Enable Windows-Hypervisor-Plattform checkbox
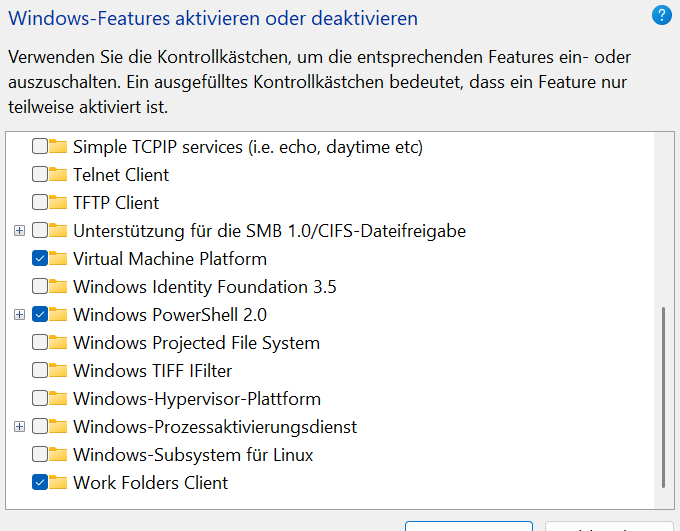Image resolution: width=680 pixels, height=531 pixels. 39,399
